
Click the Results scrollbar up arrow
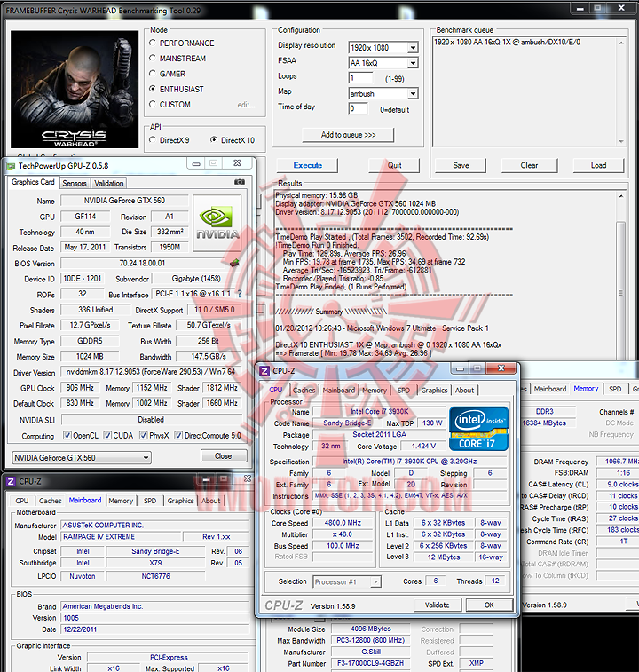[x=620, y=196]
